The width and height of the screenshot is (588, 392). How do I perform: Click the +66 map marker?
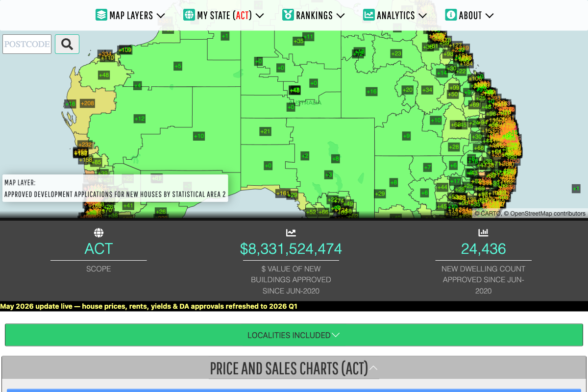point(323,212)
